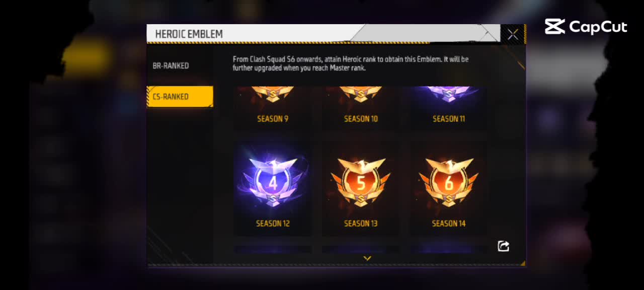Click the SEASON 14 label
The height and width of the screenshot is (290, 644).
click(449, 224)
